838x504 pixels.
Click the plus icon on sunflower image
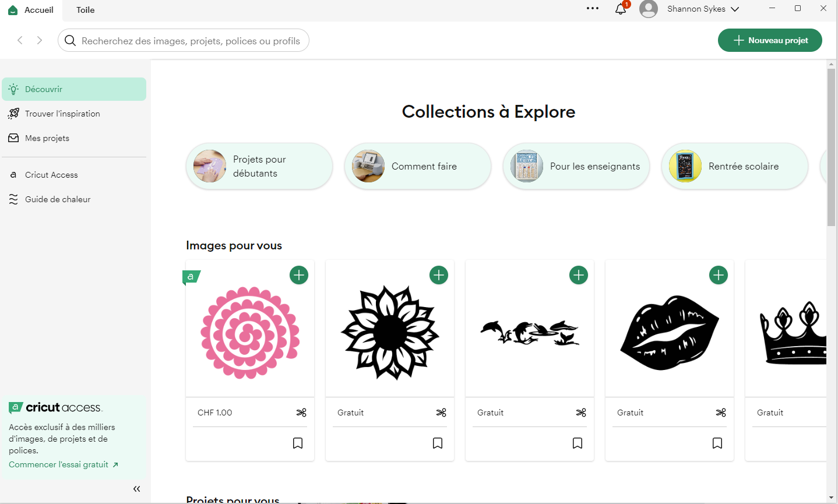pyautogui.click(x=439, y=275)
